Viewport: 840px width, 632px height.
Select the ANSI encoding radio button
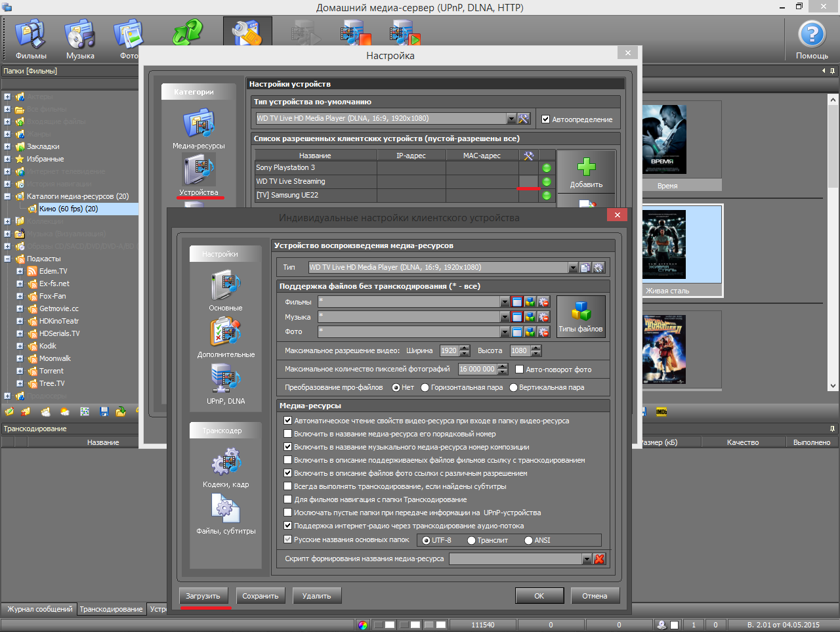click(x=529, y=541)
